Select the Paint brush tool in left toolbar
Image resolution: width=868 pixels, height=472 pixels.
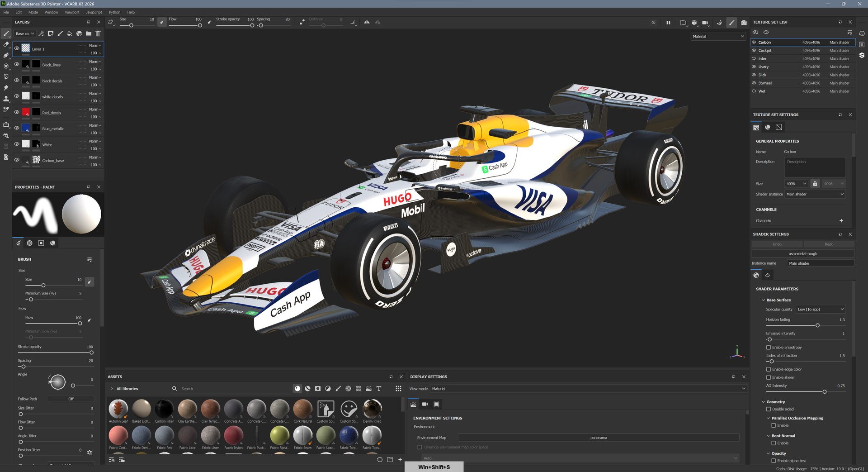click(x=6, y=33)
